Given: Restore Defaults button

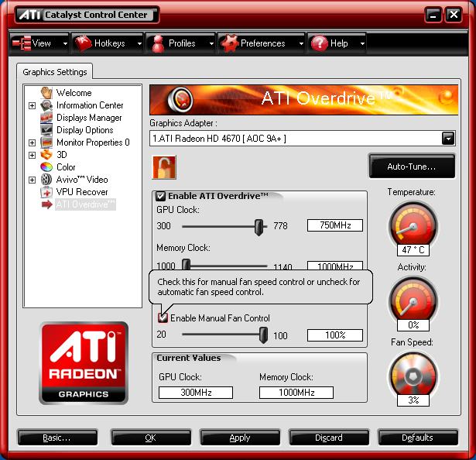Looking at the screenshot, I should coord(418,438).
